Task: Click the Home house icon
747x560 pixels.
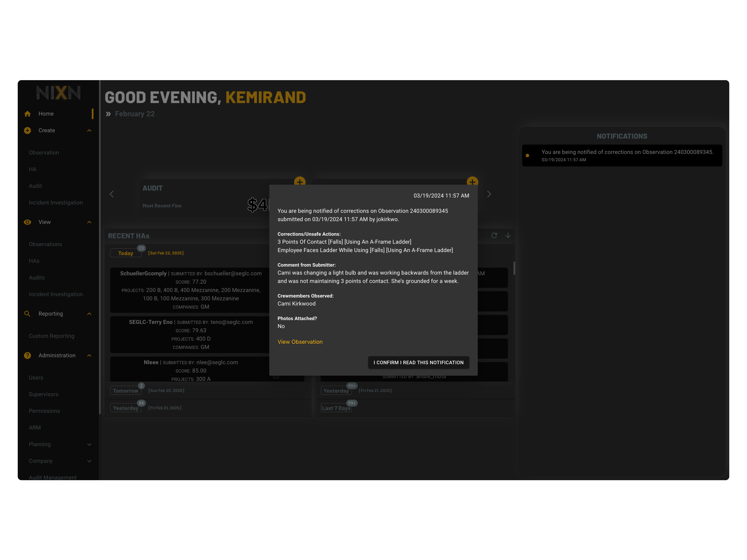Action: 27,114
